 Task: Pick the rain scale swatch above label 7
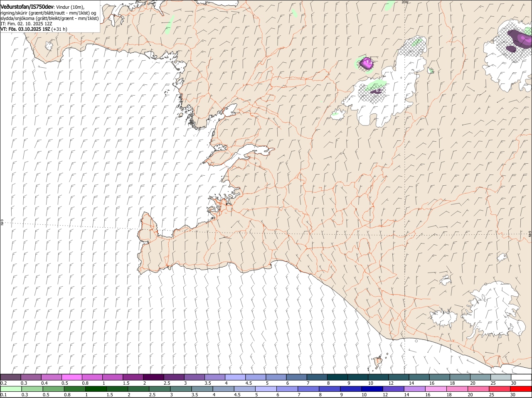click(x=308, y=389)
